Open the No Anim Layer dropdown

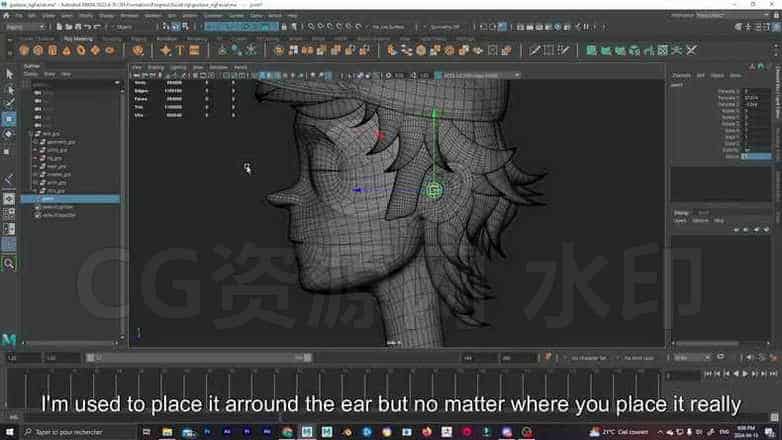pyautogui.click(x=639, y=358)
